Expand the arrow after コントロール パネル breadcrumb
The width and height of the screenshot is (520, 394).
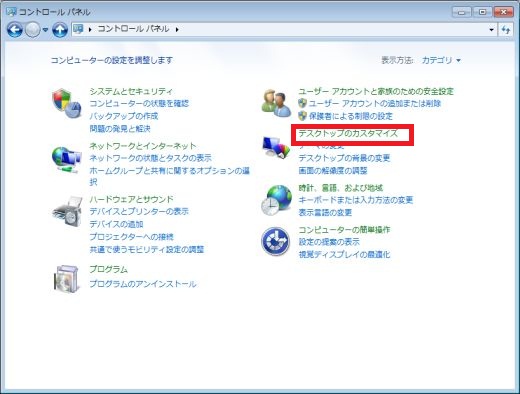click(x=177, y=29)
